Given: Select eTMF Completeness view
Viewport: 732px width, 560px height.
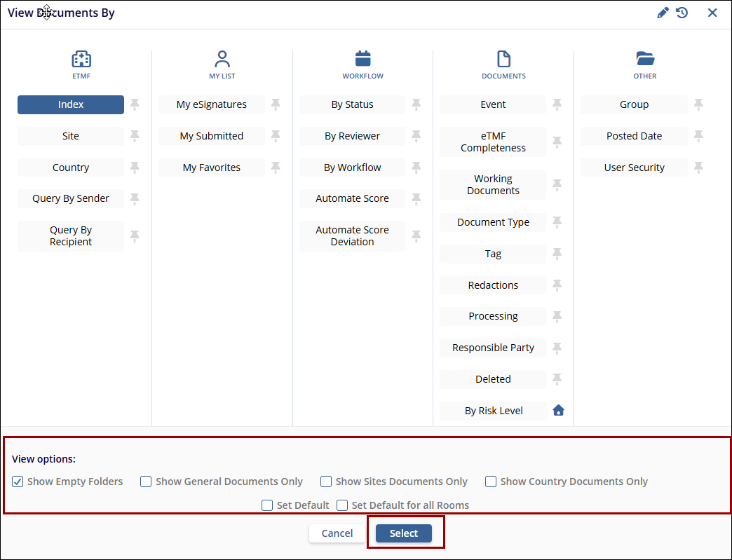Looking at the screenshot, I should 493,142.
